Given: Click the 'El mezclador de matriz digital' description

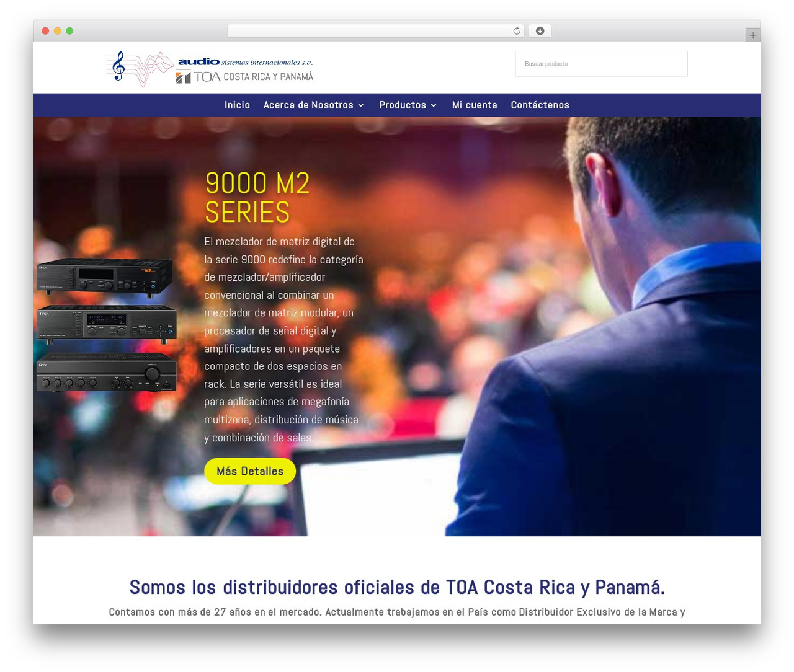Looking at the screenshot, I should click(283, 340).
